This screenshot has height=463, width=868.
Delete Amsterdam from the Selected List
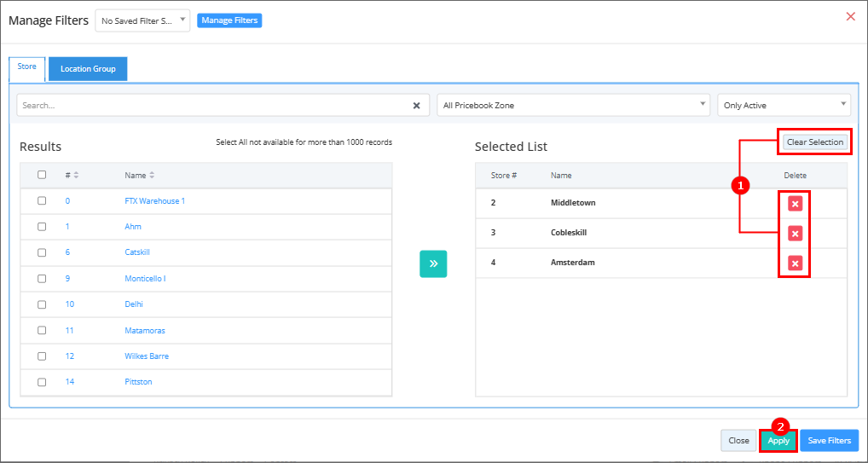point(795,263)
